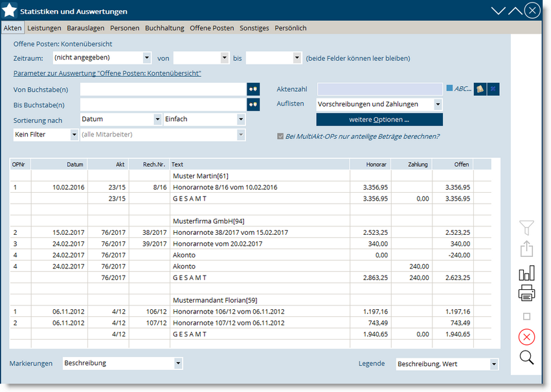
Task: Click into the Bis Buchstabe(n) input field
Action: [163, 105]
